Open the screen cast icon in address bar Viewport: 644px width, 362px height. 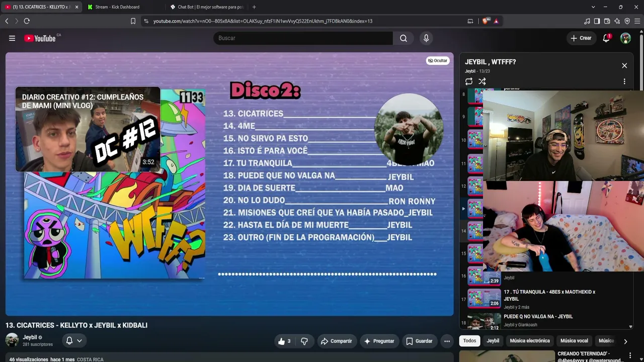[x=470, y=21]
